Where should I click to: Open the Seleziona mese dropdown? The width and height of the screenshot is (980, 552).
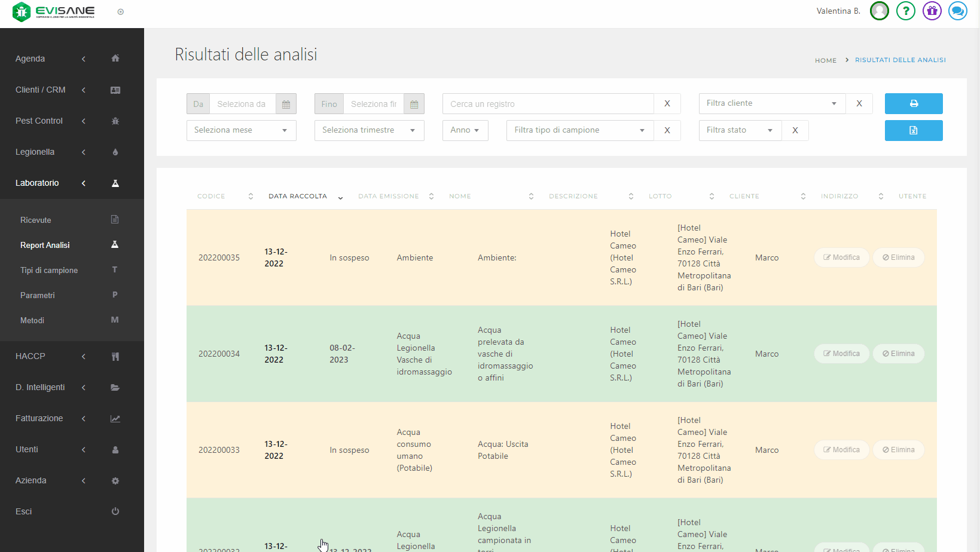241,130
